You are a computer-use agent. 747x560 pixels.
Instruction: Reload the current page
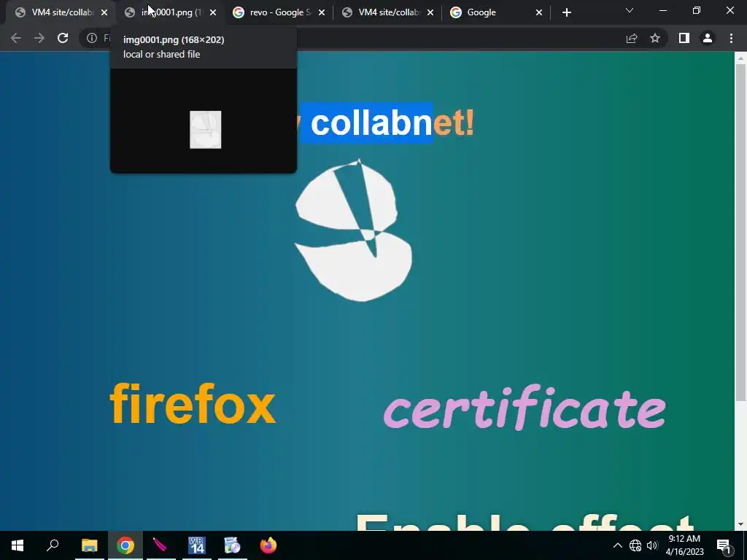(x=63, y=38)
